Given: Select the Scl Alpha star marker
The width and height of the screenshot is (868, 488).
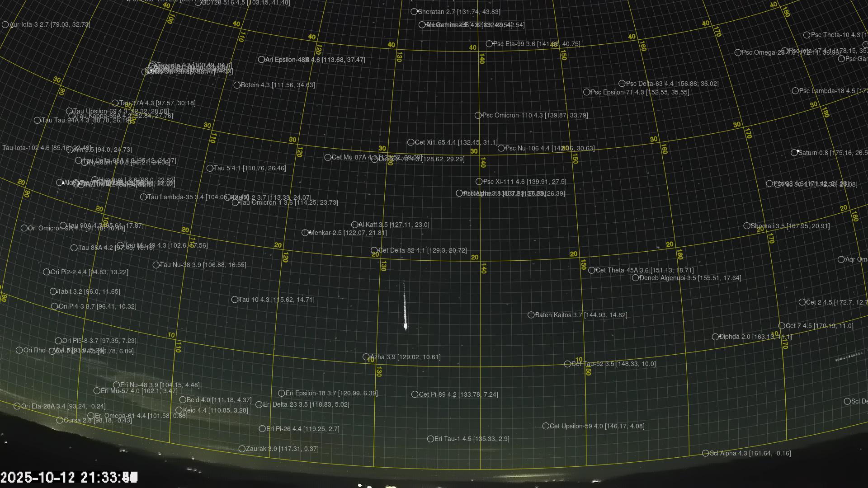Looking at the screenshot, I should [x=705, y=453].
